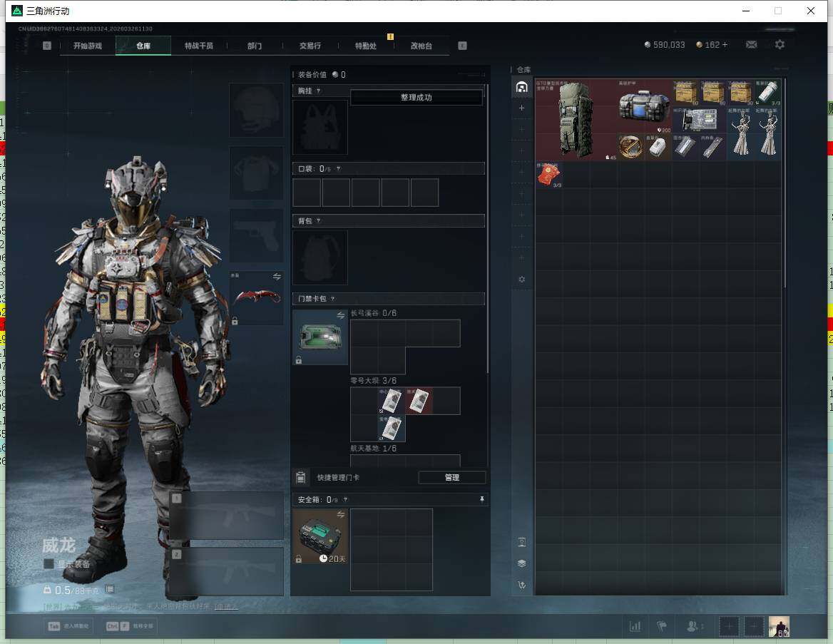Swap the keycard case via arrows
The width and height of the screenshot is (833, 644).
pyautogui.click(x=340, y=316)
